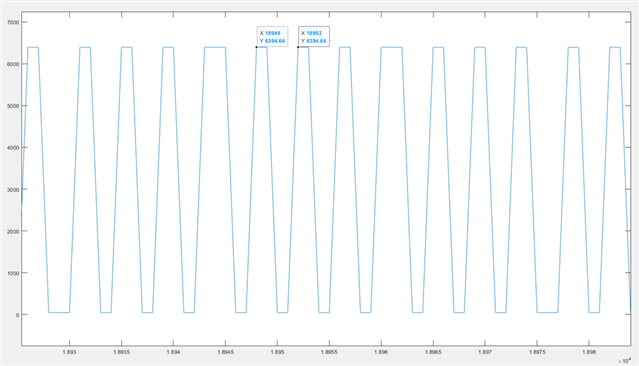Click the wide low trough above 1.8975
The width and height of the screenshot is (639, 366).
[547, 312]
